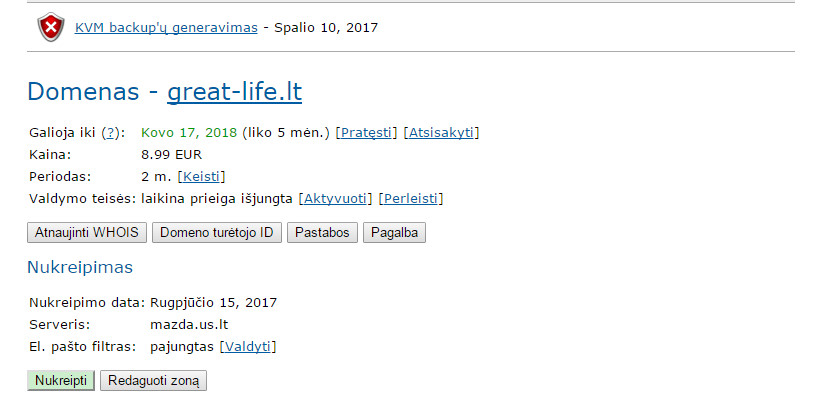Click the Atsisakyti link
Screen dimensions: 824x399
point(441,132)
